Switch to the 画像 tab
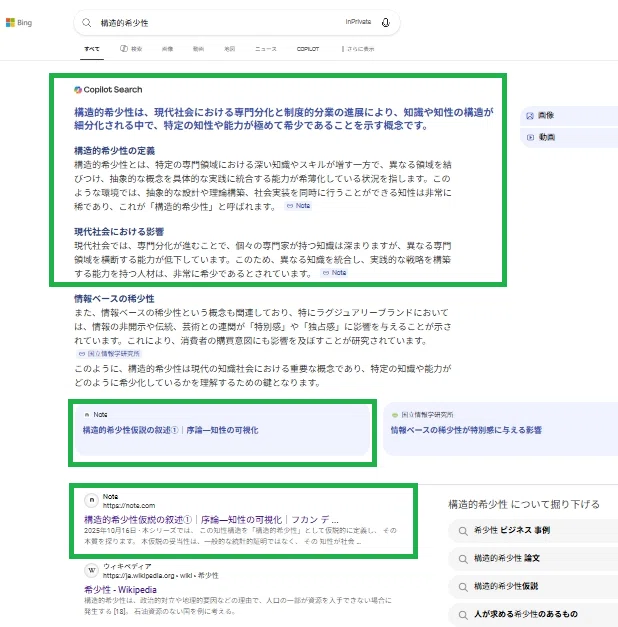 [x=168, y=49]
